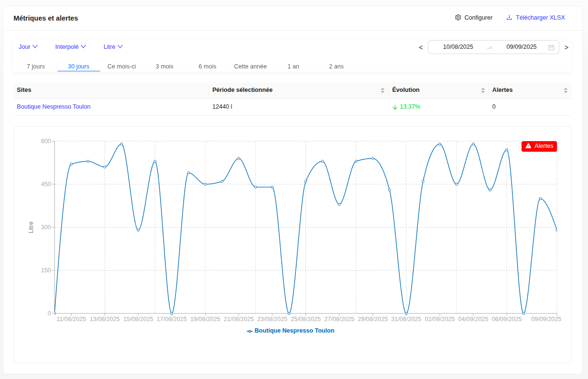This screenshot has height=379, width=588.
Task: Switch to the 3 mois tab
Action: point(164,67)
